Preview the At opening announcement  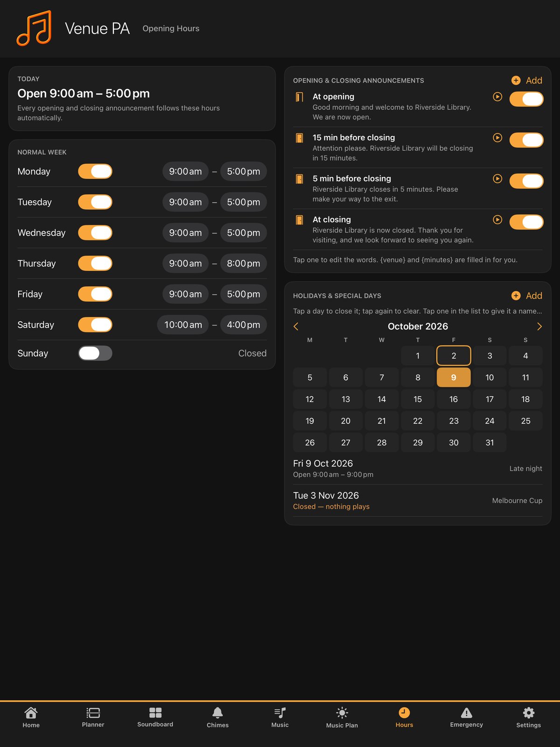click(497, 97)
